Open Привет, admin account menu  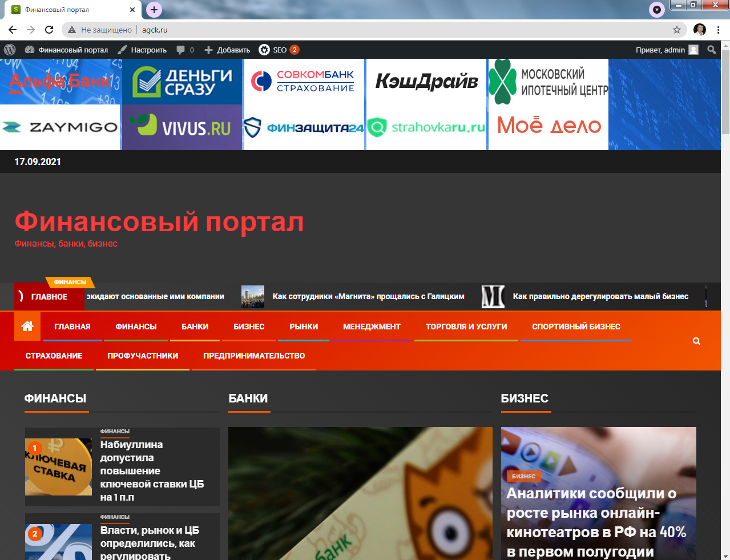pyautogui.click(x=667, y=50)
